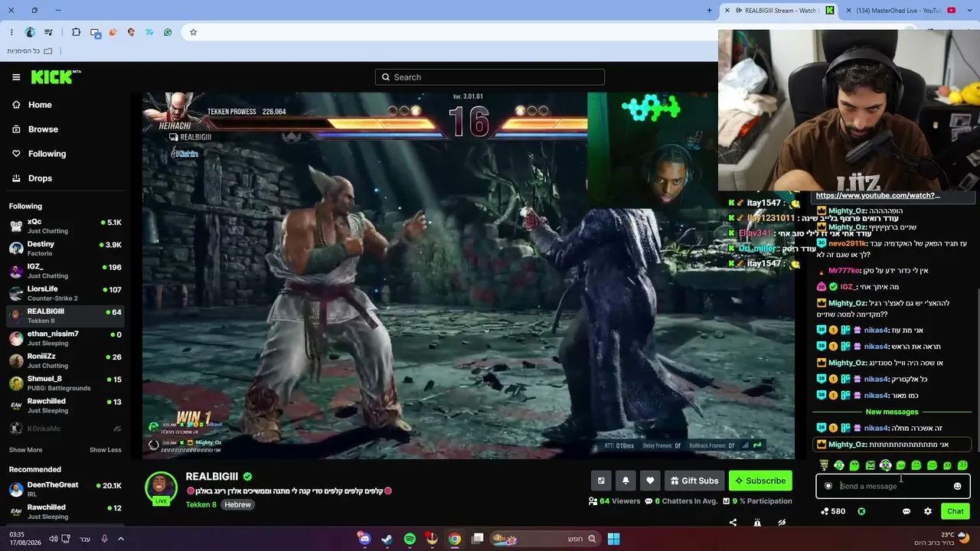Open the all bookmarks folder
The height and width of the screenshot is (551, 980).
(30, 51)
